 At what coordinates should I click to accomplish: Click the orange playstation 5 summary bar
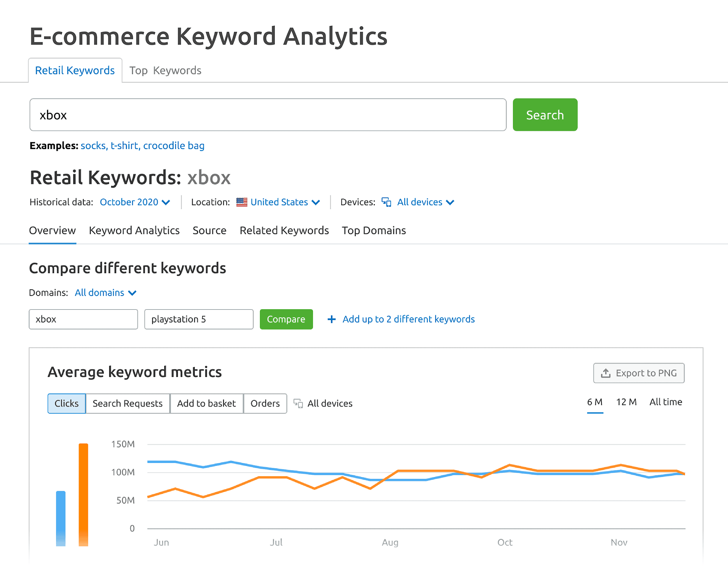click(x=84, y=495)
